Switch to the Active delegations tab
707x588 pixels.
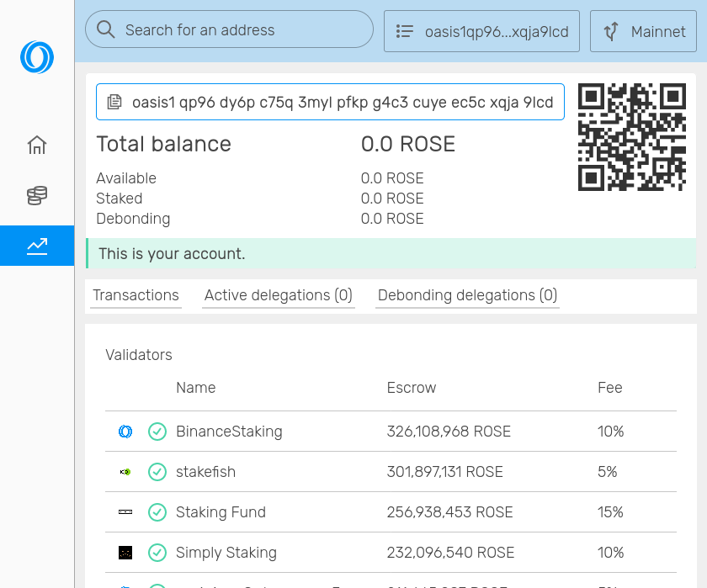point(278,295)
